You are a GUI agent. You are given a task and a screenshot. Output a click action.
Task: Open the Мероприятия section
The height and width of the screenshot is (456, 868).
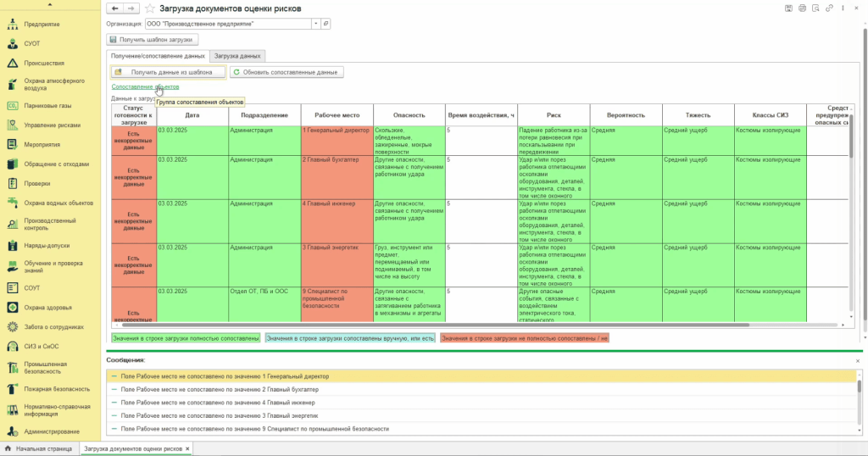click(x=42, y=144)
